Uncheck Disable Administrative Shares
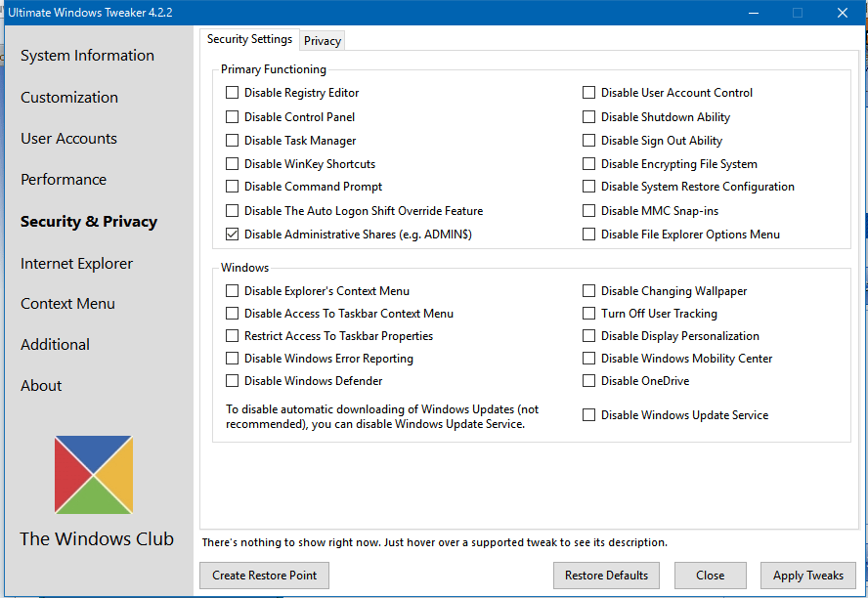This screenshot has width=868, height=598. click(x=232, y=234)
